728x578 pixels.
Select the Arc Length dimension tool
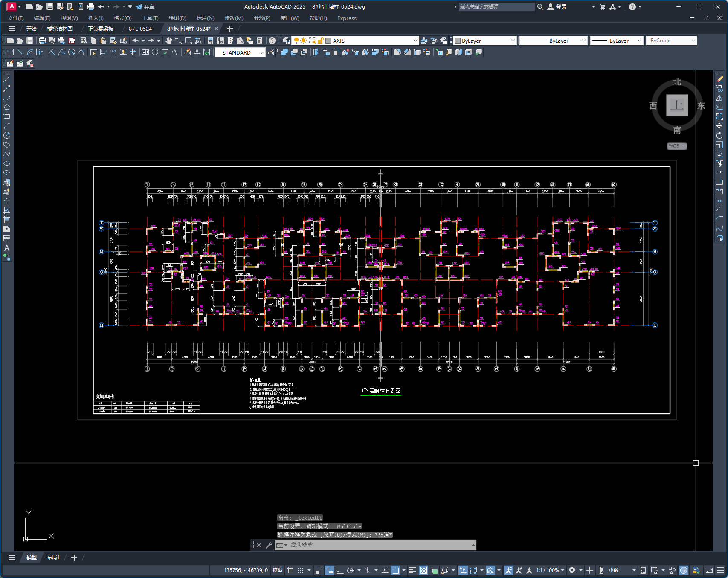click(30, 52)
